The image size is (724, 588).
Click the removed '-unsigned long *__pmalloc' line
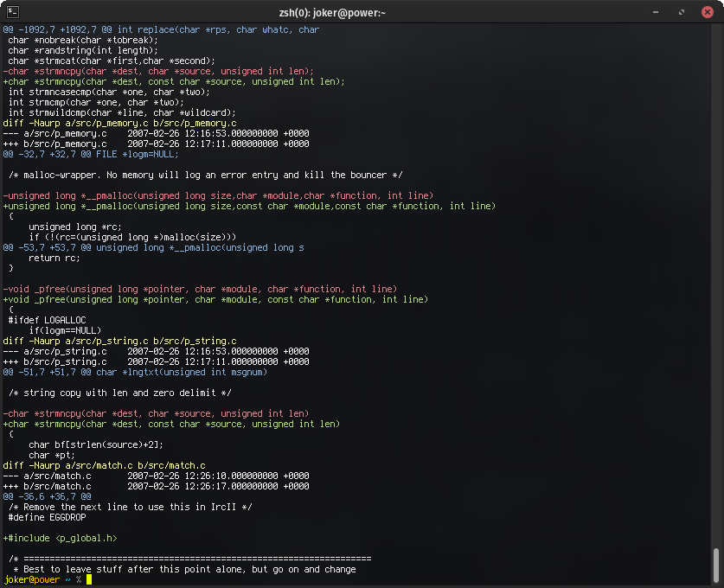(x=218, y=195)
